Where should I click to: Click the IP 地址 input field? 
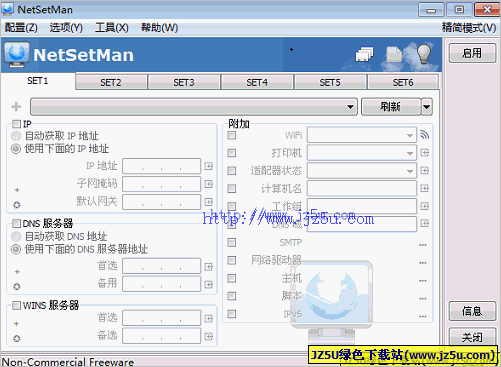[x=162, y=166]
